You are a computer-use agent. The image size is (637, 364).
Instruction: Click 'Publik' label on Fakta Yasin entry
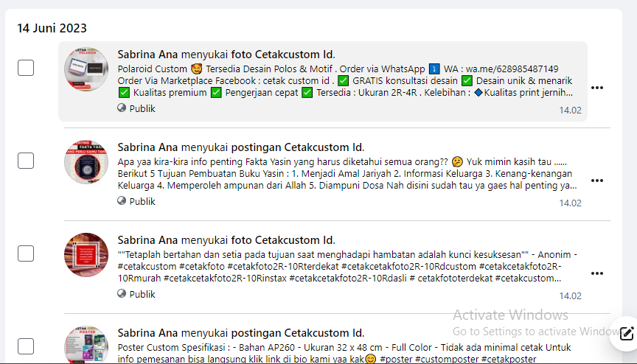[x=142, y=202]
